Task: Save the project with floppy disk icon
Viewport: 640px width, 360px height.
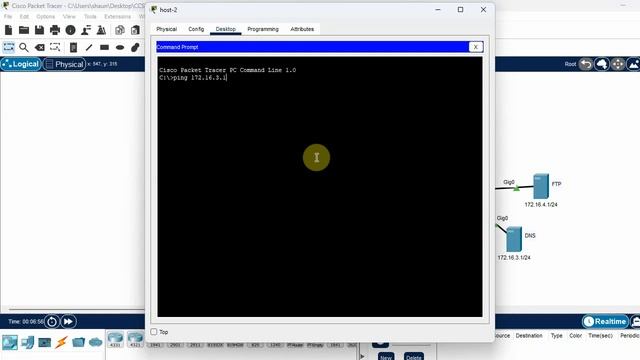Action: pyautogui.click(x=39, y=30)
